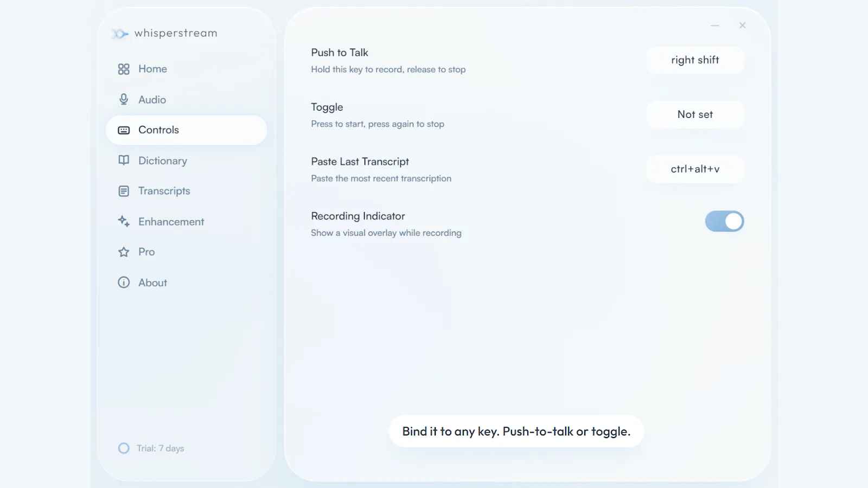Go to the Transcripts page
The image size is (868, 488).
tap(186, 191)
